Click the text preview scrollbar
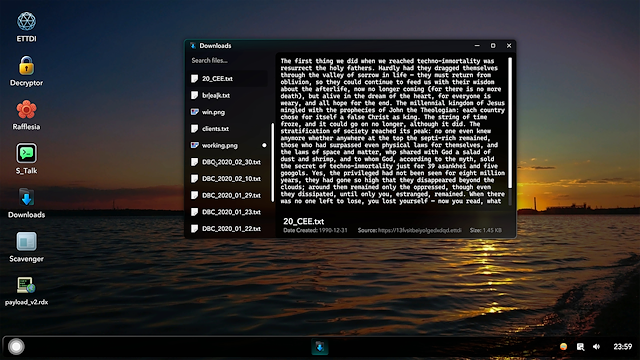This screenshot has height=360, width=640. (x=510, y=123)
